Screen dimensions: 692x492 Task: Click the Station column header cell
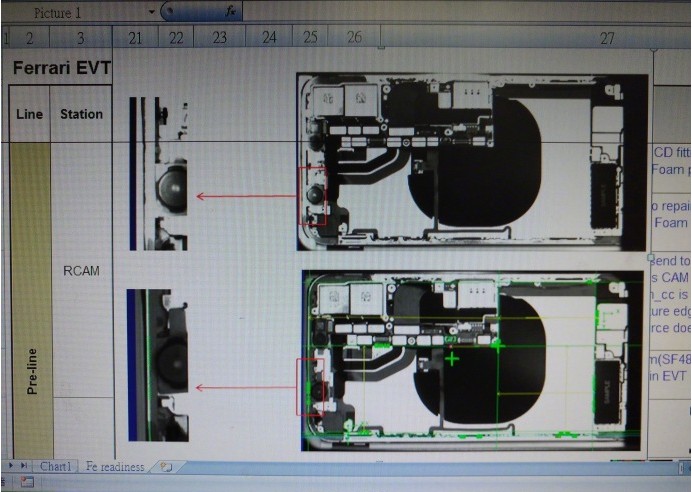[x=81, y=114]
